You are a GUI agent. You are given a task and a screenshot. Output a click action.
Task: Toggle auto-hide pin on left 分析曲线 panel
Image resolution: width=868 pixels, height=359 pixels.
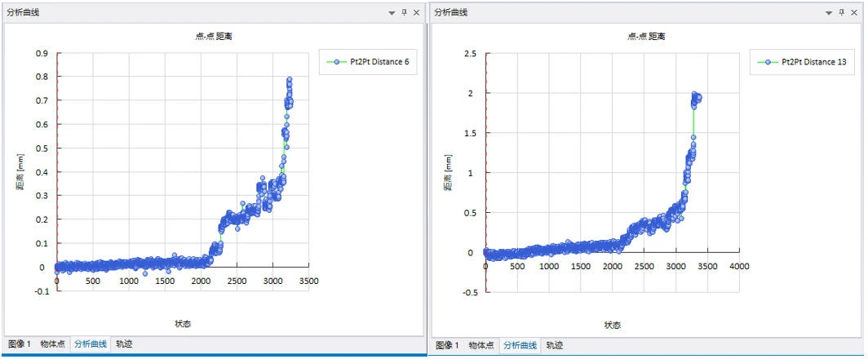click(404, 12)
